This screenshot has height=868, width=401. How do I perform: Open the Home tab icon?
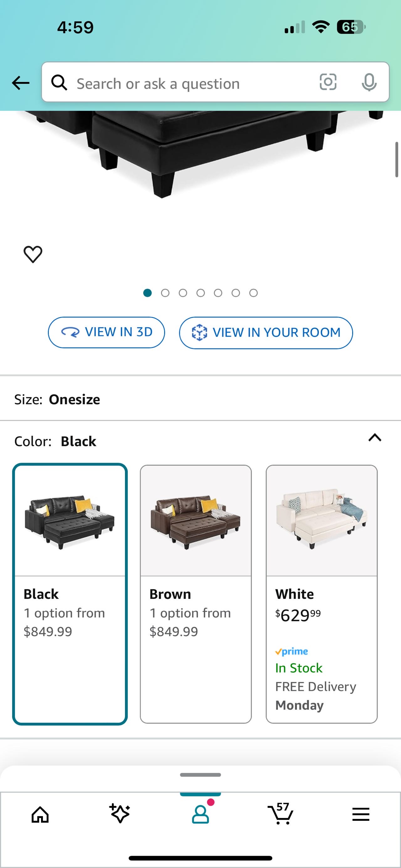[x=40, y=815]
